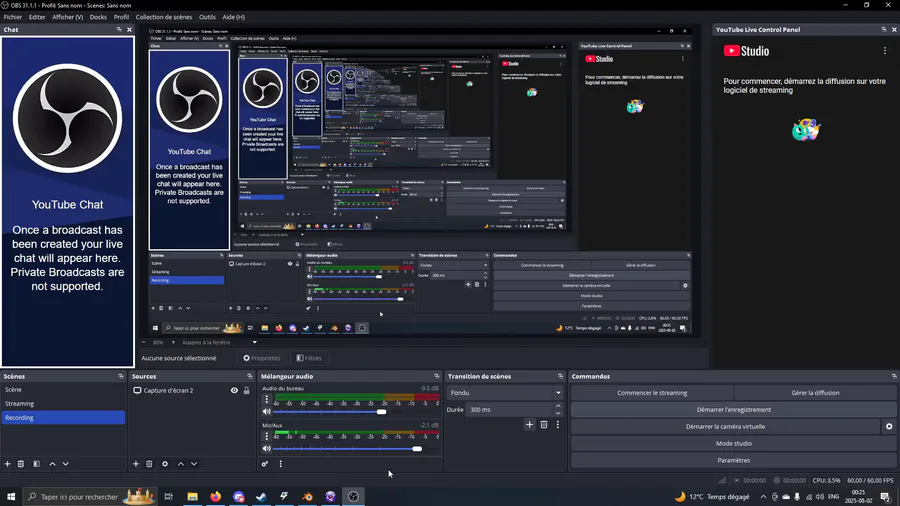Viewport: 900px width, 506px height.
Task: Add a new source with the plus icon
Action: [x=136, y=464]
